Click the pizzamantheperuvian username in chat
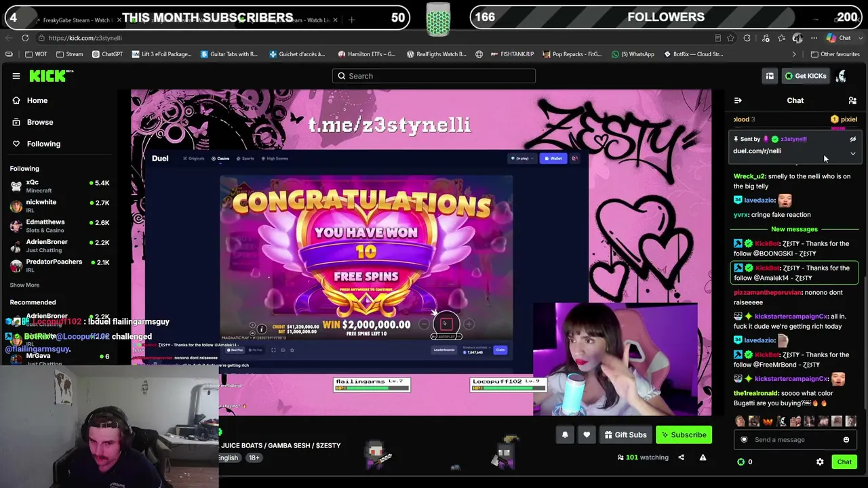This screenshot has height=488, width=868. tap(768, 292)
